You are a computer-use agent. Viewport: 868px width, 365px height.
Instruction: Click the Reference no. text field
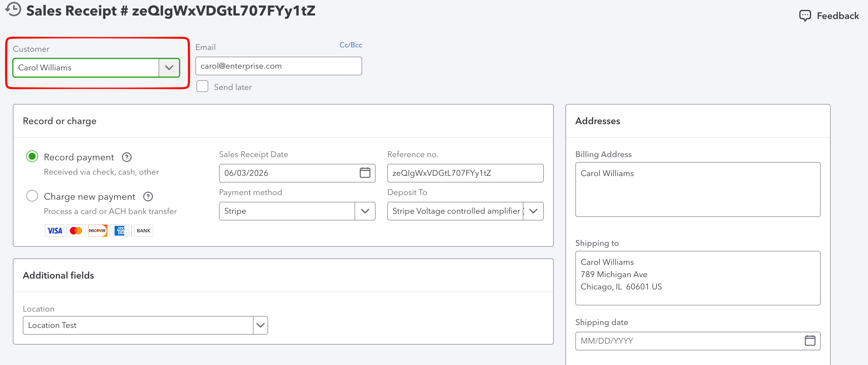point(465,173)
